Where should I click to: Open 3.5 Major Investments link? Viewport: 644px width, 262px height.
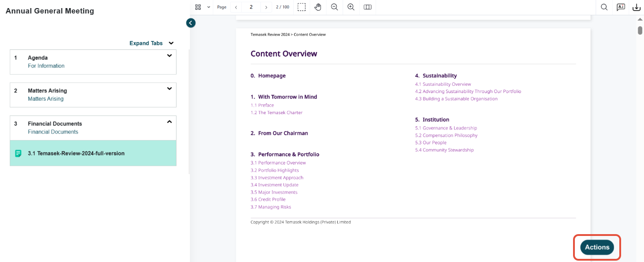coord(274,192)
